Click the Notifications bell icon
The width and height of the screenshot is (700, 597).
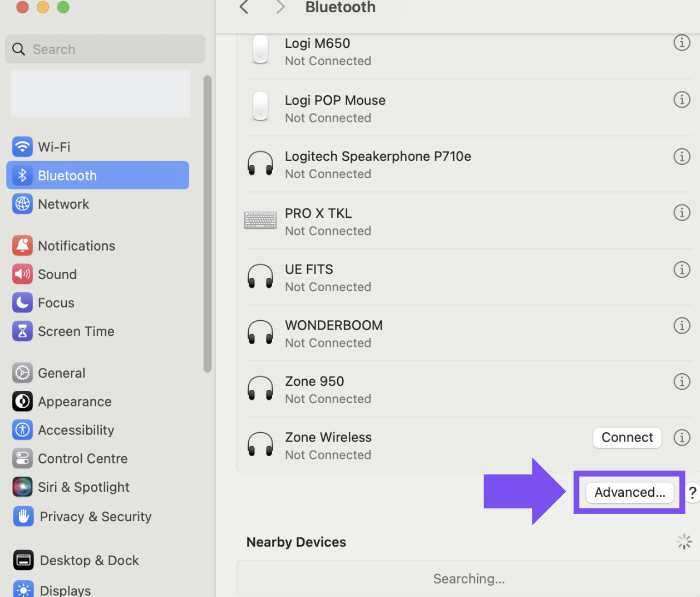(22, 246)
